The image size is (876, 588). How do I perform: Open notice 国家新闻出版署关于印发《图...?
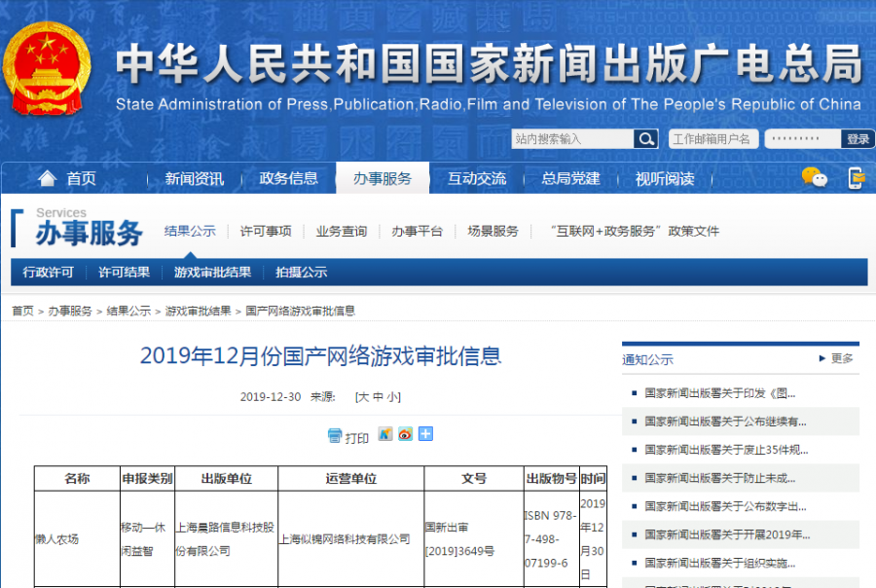click(720, 393)
